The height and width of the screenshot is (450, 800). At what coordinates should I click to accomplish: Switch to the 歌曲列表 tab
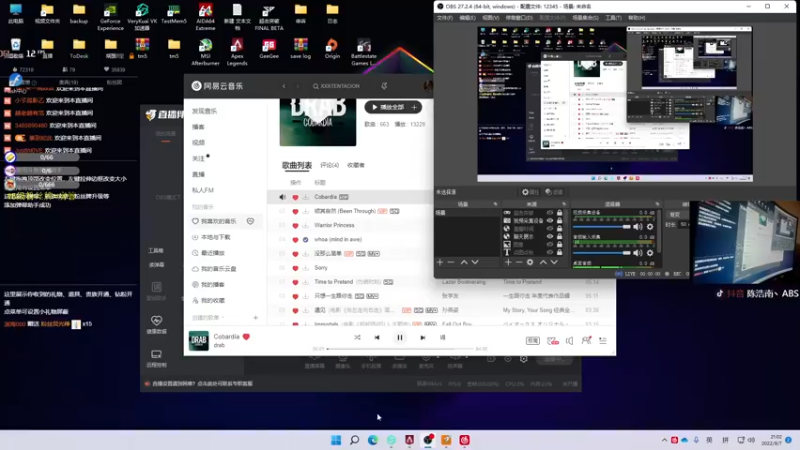296,165
